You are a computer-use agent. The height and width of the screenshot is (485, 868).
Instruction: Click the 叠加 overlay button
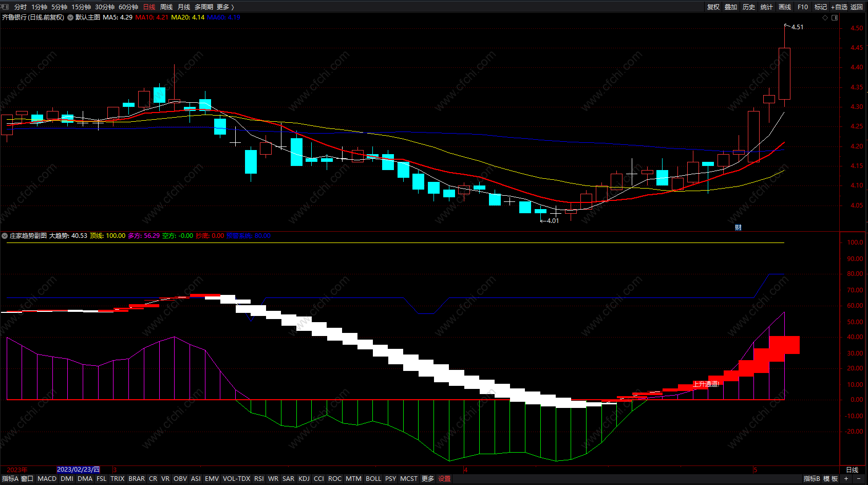click(731, 7)
